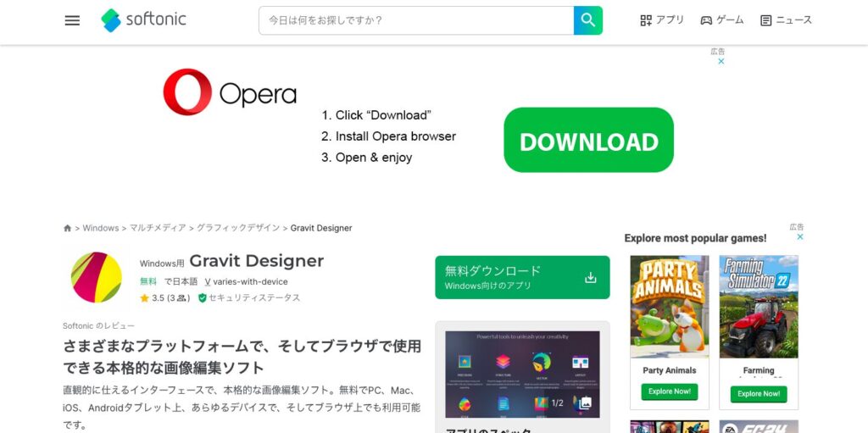This screenshot has width=868, height=433.
Task: Open the screenshot gallery image icon
Action: [x=585, y=402]
